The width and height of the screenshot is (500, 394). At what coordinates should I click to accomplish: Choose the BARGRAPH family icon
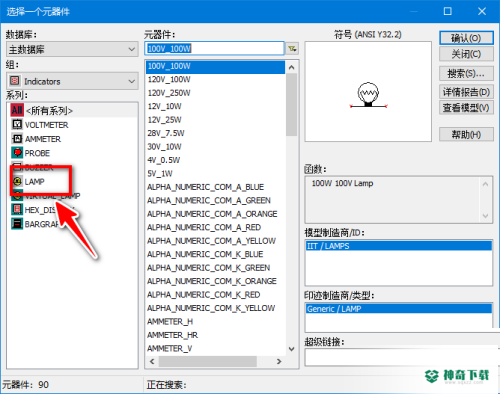(x=17, y=224)
